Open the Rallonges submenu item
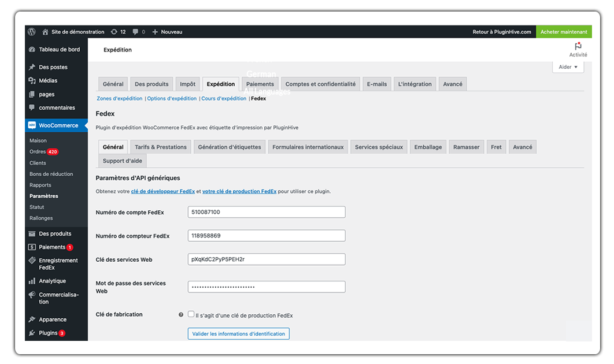 tap(41, 218)
